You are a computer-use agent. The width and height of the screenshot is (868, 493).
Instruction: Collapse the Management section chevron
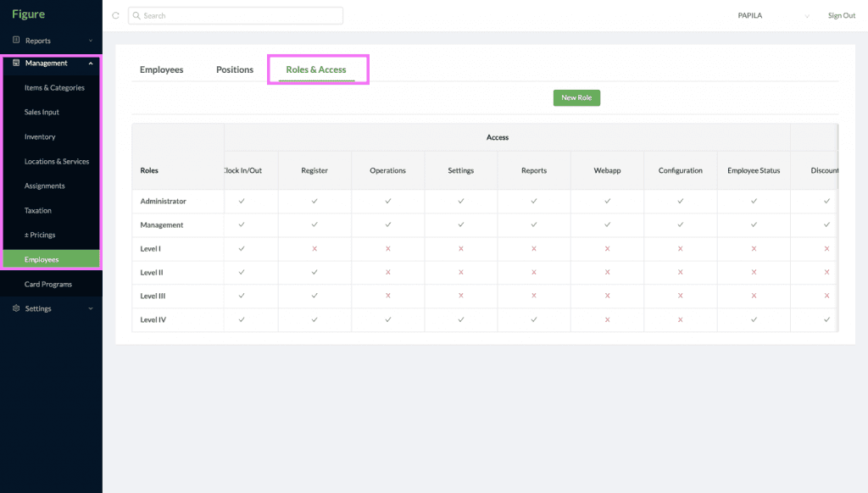pos(91,63)
